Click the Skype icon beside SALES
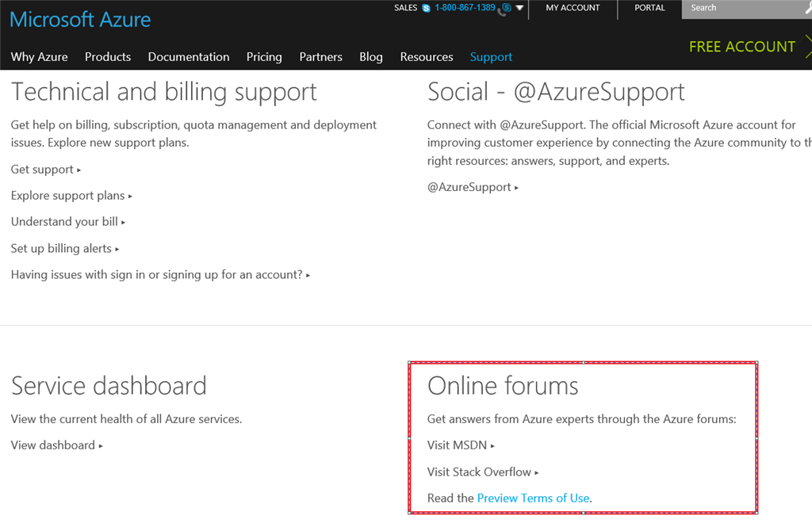 pos(426,8)
